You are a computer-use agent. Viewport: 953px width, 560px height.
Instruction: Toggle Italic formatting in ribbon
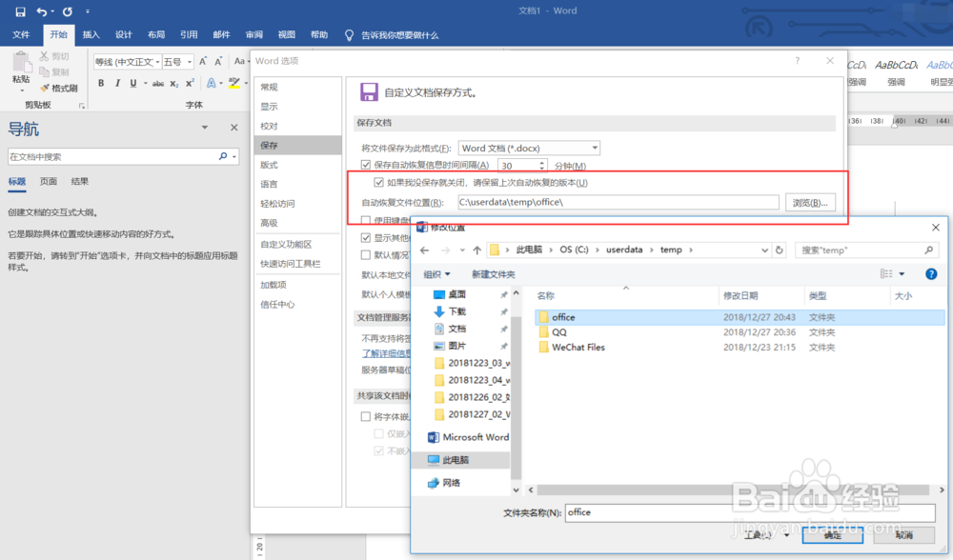[x=117, y=83]
